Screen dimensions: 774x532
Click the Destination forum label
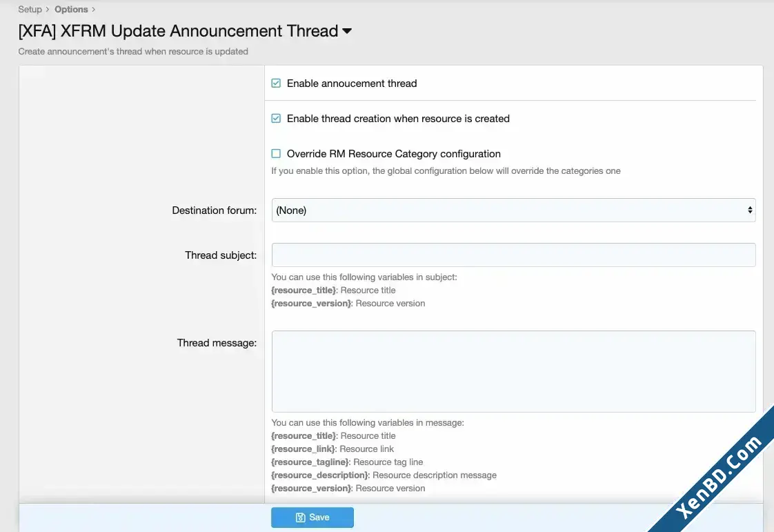point(215,210)
